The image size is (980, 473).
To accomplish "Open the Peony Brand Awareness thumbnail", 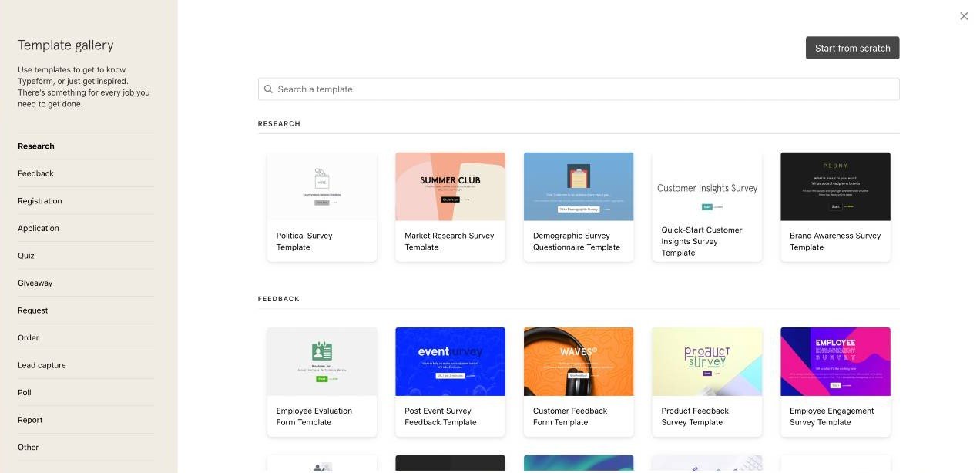I will pos(835,186).
